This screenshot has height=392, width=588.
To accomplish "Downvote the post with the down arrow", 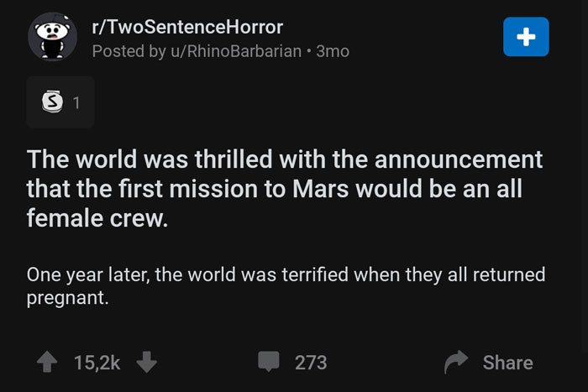I will (147, 362).
